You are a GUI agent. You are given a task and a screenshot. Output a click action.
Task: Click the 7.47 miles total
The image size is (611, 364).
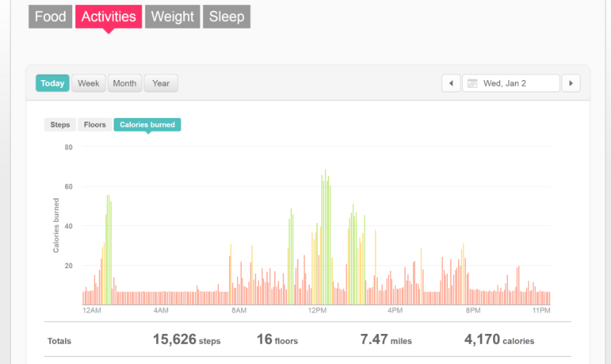pyautogui.click(x=386, y=340)
